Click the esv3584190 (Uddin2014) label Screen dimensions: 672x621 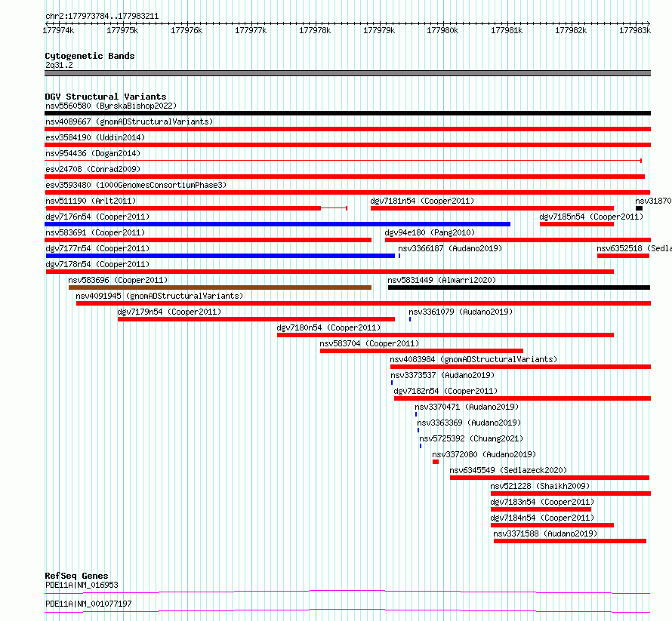(95, 137)
